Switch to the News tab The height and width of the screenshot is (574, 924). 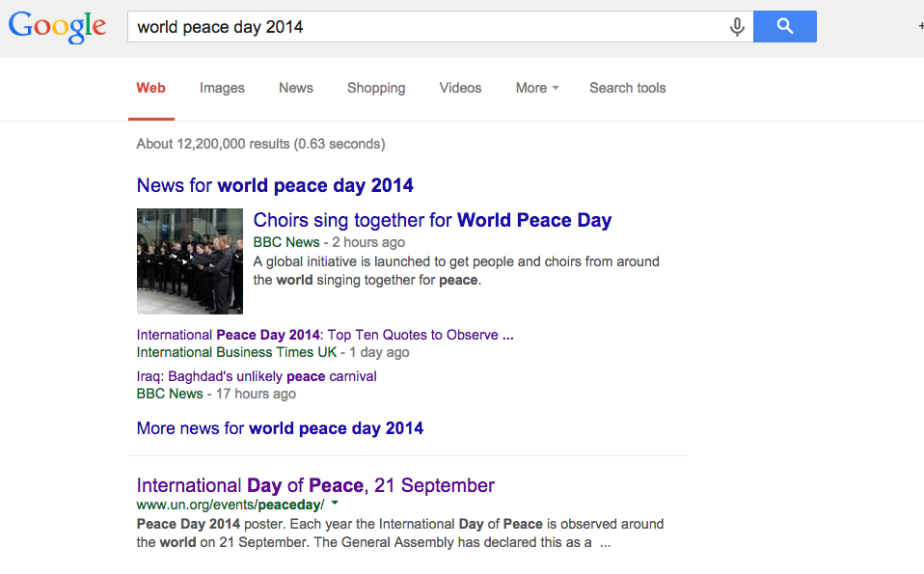point(296,88)
